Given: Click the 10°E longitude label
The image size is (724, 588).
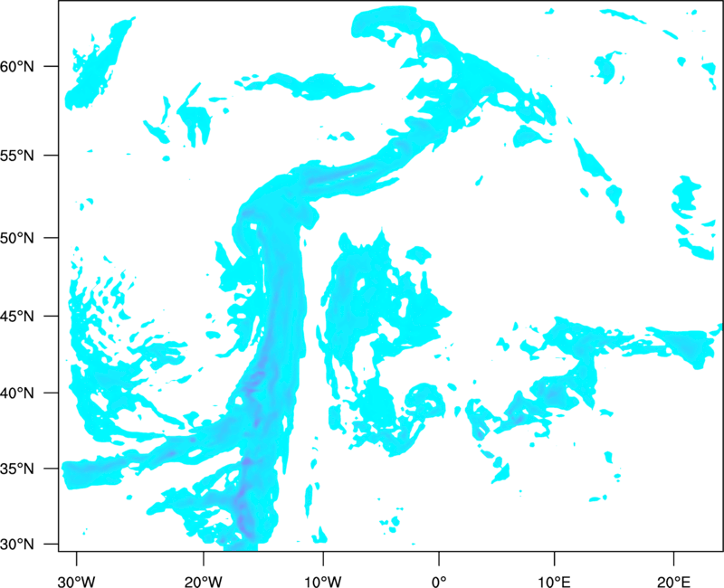Looking at the screenshot, I should [554, 582].
